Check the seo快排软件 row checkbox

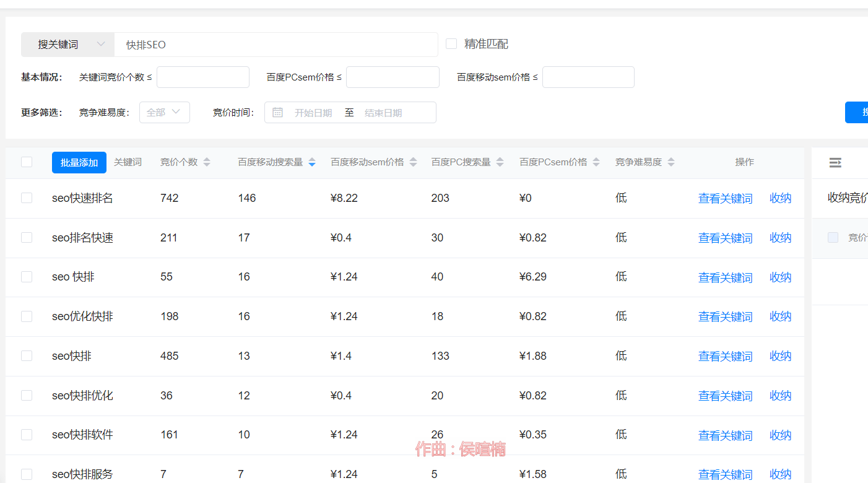(x=27, y=435)
